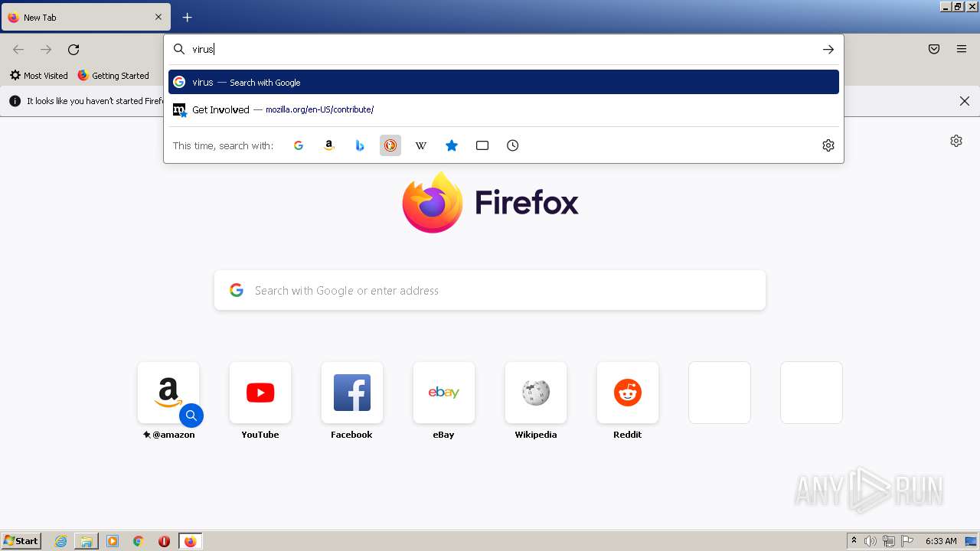Search this time with DuckDuckGo
The width and height of the screenshot is (980, 551).
[x=390, y=145]
